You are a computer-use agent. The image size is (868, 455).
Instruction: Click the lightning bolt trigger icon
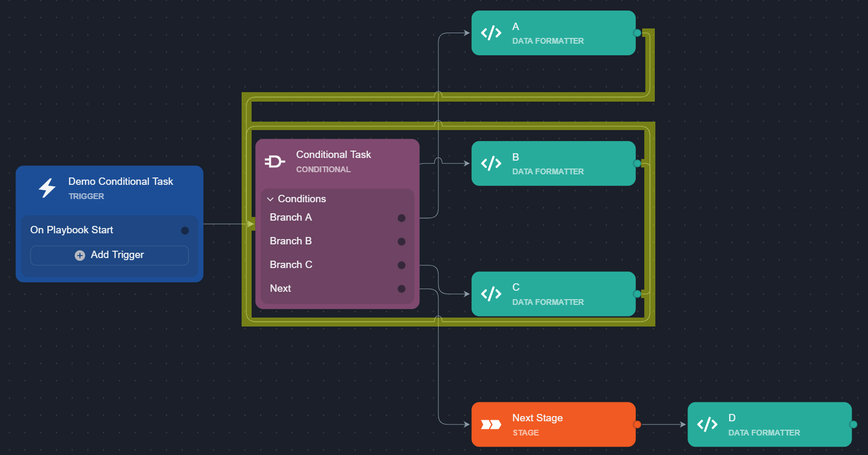coord(47,188)
